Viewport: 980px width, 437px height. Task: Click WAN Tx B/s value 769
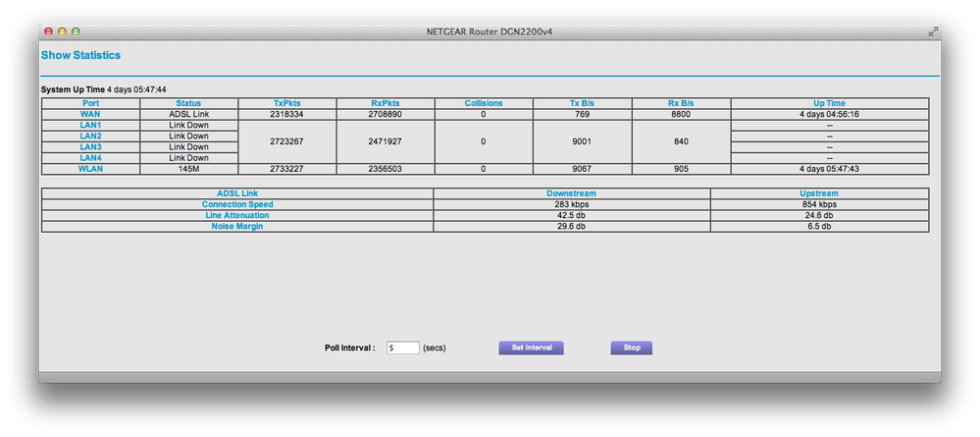tap(582, 115)
